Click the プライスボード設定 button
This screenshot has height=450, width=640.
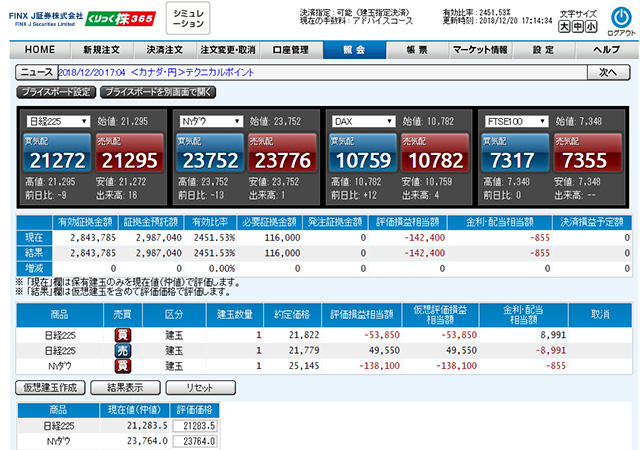(x=56, y=92)
